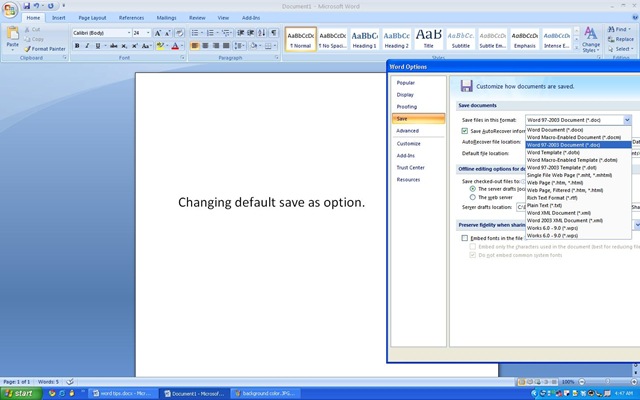Viewport: 640px width, 400px height.
Task: Open the Calibri (Body) font name dropdown
Action: click(129, 33)
